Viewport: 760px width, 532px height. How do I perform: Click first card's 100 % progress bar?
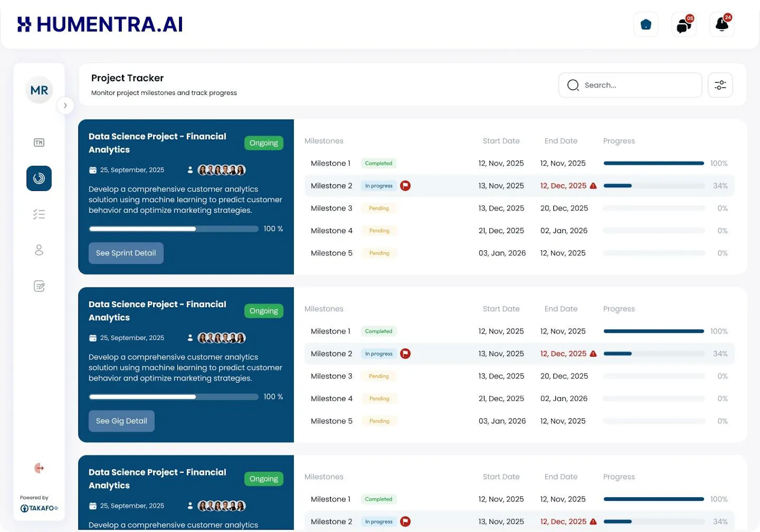coord(174,229)
